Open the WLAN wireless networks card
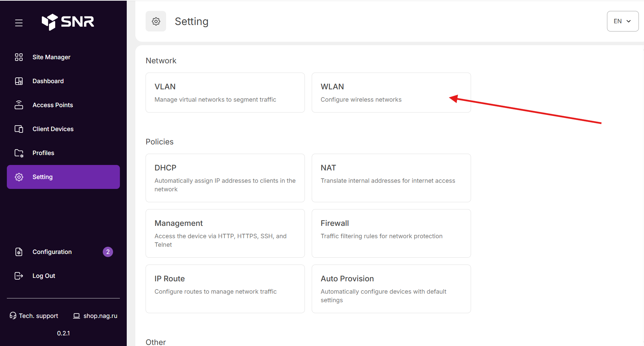Screen dimensions: 644x346 [x=391, y=92]
